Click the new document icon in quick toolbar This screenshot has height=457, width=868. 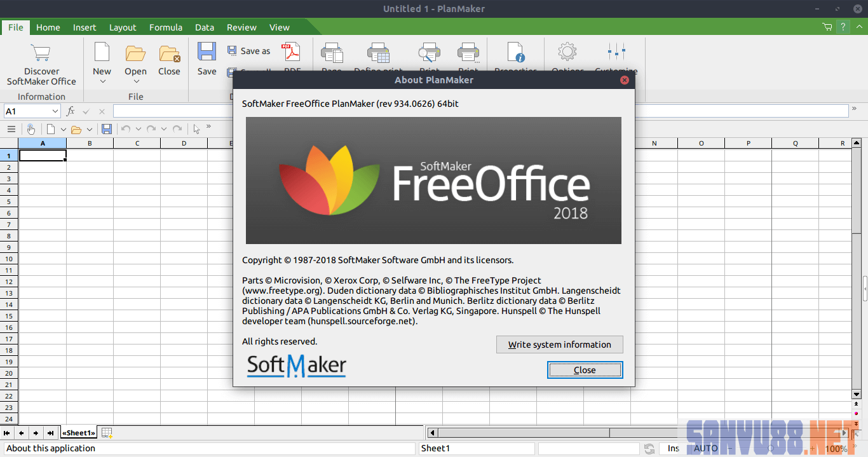(x=50, y=129)
